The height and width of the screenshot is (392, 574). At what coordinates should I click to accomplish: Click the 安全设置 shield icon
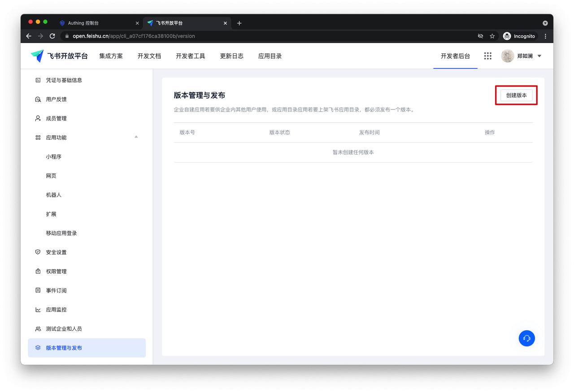tap(38, 252)
